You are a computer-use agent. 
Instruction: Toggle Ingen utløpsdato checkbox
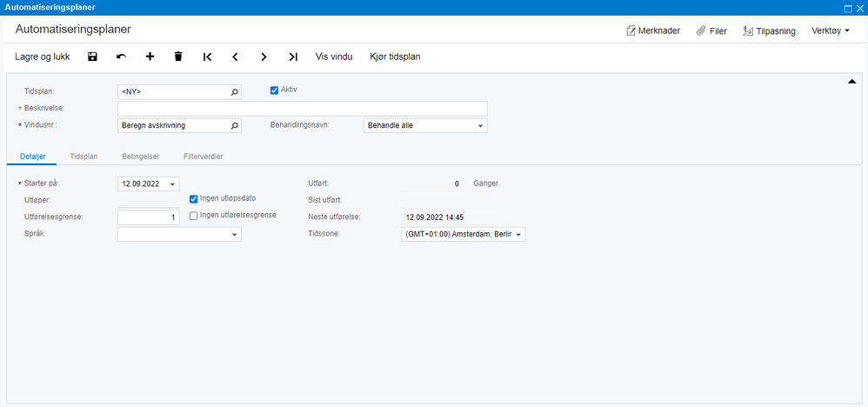pyautogui.click(x=194, y=198)
